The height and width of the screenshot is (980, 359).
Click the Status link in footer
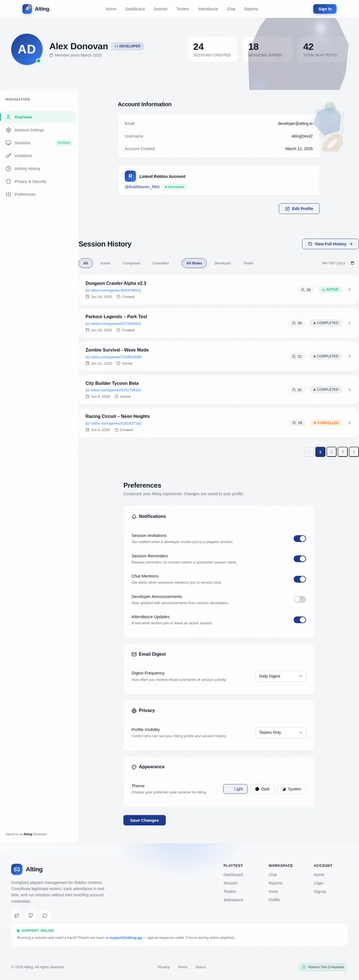pos(200,967)
